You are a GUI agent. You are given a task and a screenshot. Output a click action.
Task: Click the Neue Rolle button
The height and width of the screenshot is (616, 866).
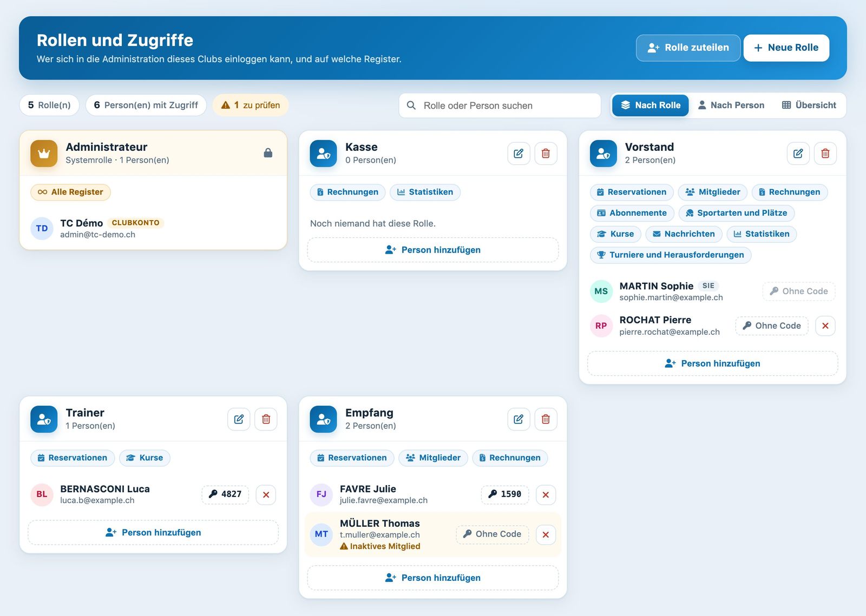pos(786,48)
